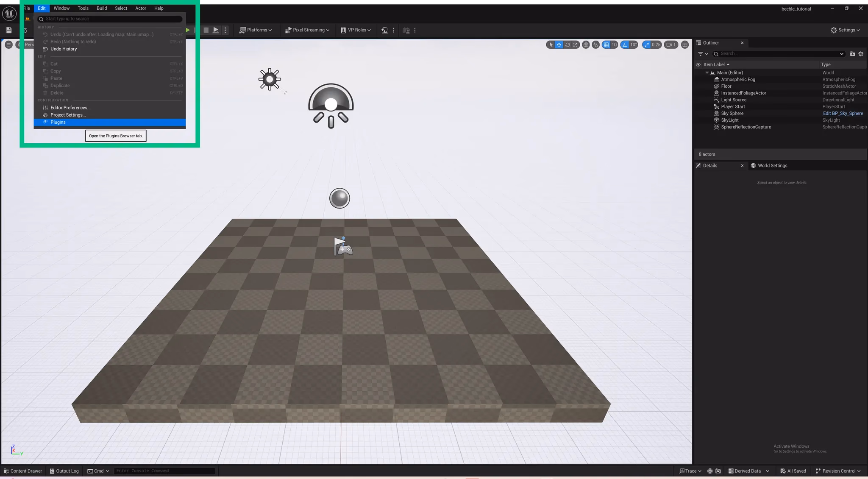Click the 0.25 camera speed value

click(x=656, y=45)
